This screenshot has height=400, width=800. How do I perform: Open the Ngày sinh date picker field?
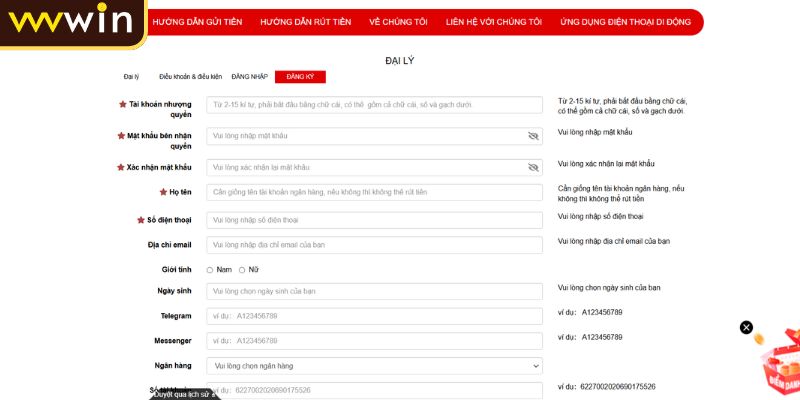375,291
